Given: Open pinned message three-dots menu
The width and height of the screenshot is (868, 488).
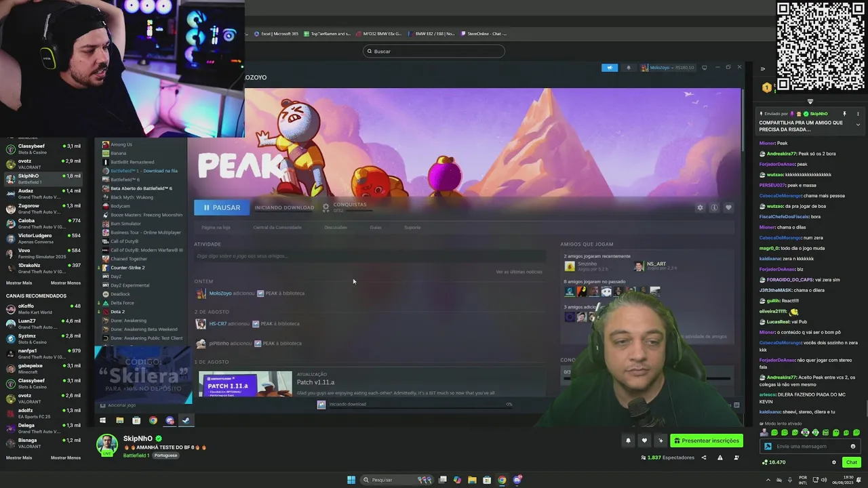Looking at the screenshot, I should tap(858, 114).
